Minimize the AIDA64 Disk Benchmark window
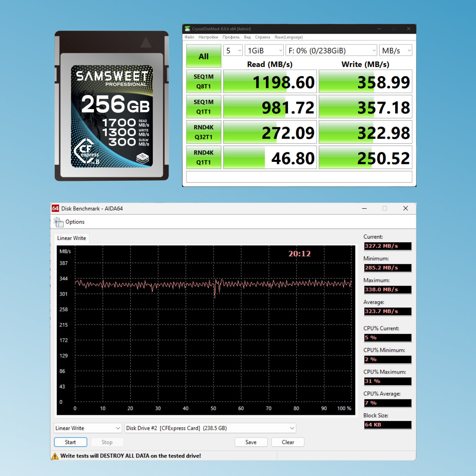The image size is (476, 476). click(364, 208)
